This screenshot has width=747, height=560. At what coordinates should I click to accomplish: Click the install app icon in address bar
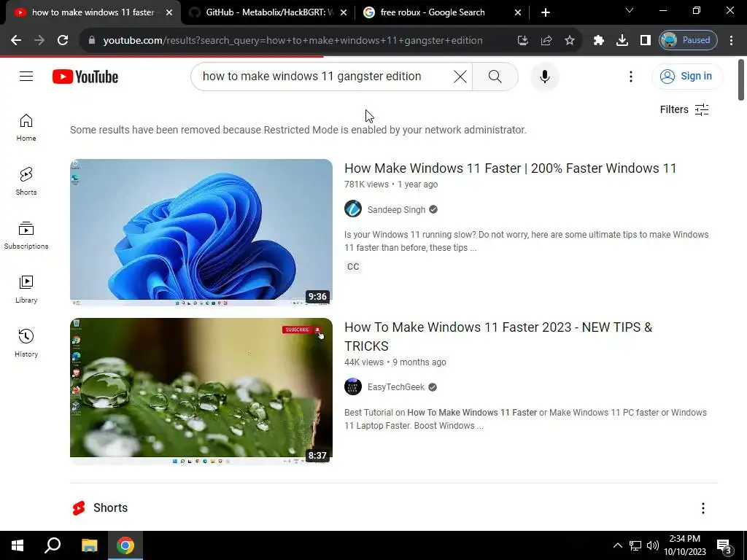tap(522, 41)
